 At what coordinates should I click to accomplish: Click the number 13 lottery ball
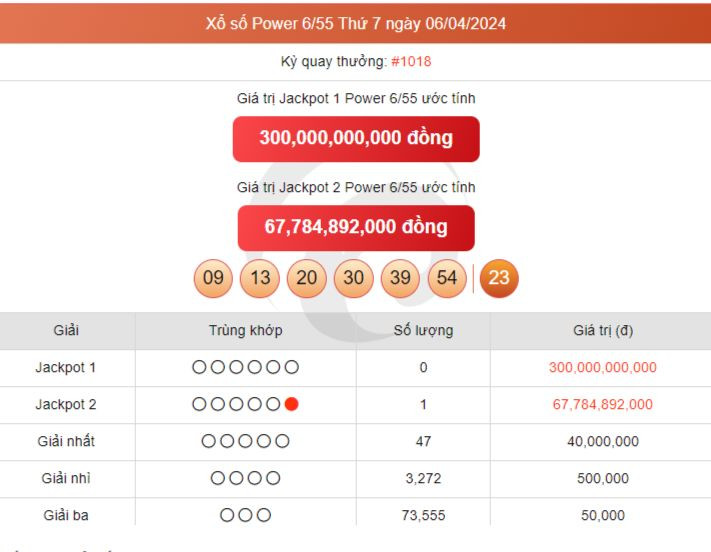(x=260, y=278)
